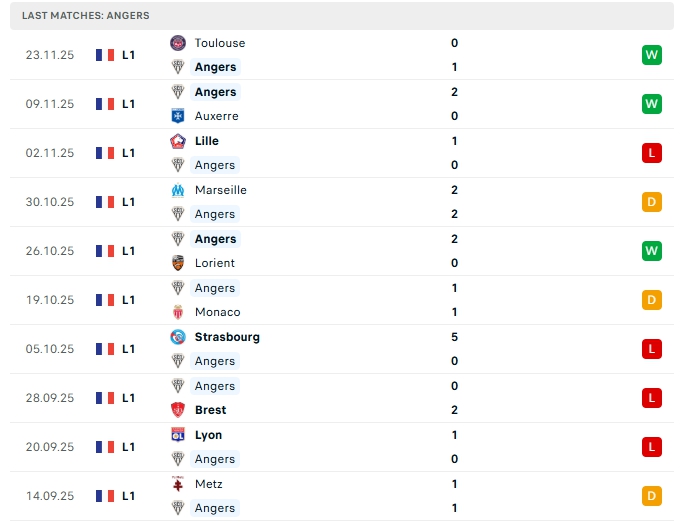Click the French flag on 23.11.25 row
The image size is (684, 523).
105,55
